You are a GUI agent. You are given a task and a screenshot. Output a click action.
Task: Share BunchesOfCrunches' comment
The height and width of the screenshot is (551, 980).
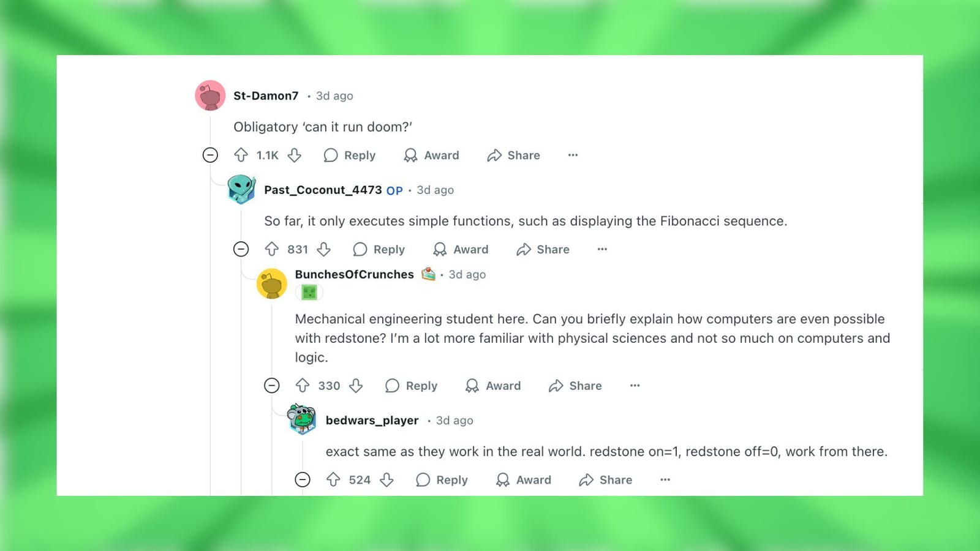(575, 386)
